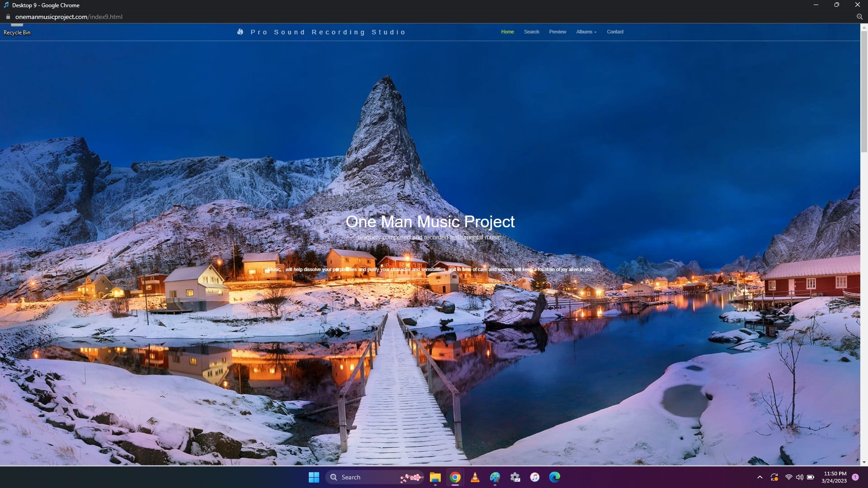Expand the Albums dropdown menu
Image resolution: width=868 pixels, height=488 pixels.
point(586,32)
